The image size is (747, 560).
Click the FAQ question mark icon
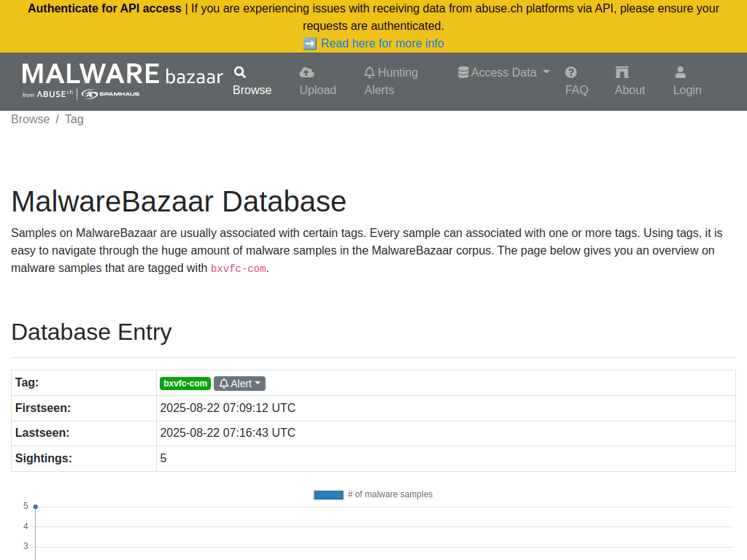[570, 72]
